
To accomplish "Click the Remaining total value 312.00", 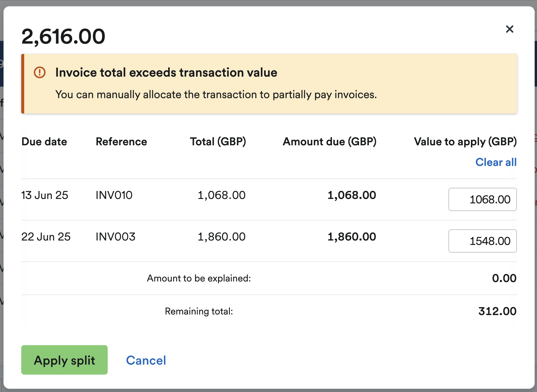I will coord(497,311).
